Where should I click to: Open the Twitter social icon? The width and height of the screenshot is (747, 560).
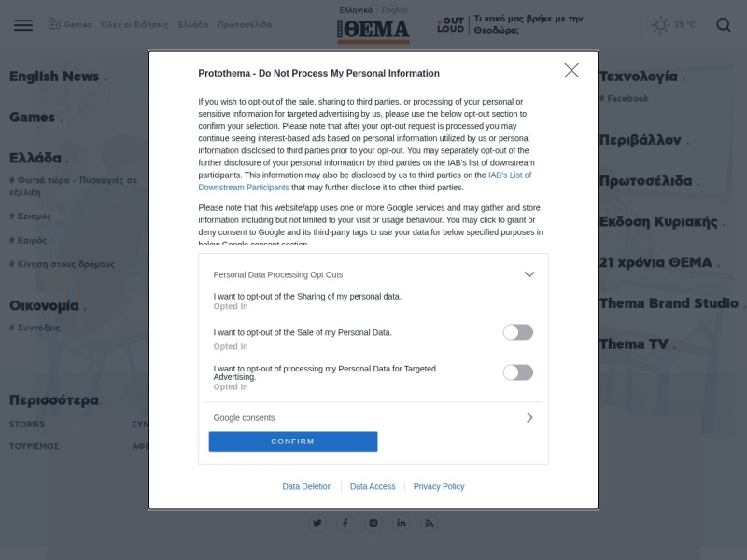(x=317, y=524)
